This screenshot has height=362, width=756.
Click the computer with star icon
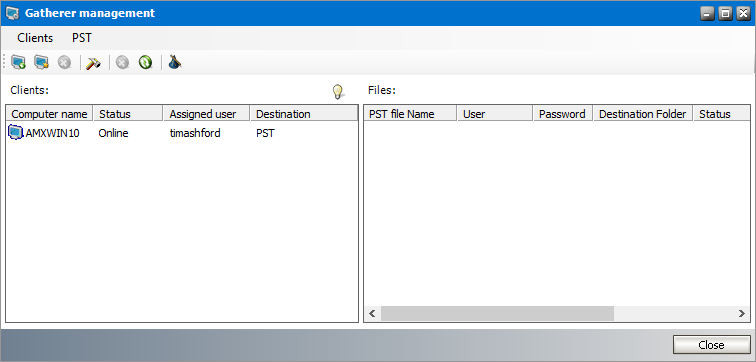tap(41, 62)
